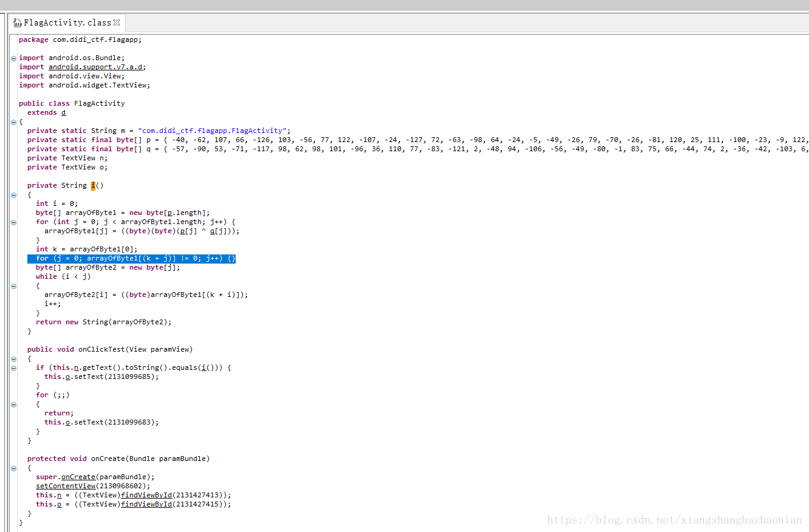Open the android.support.v7.a.d import link

(95, 67)
